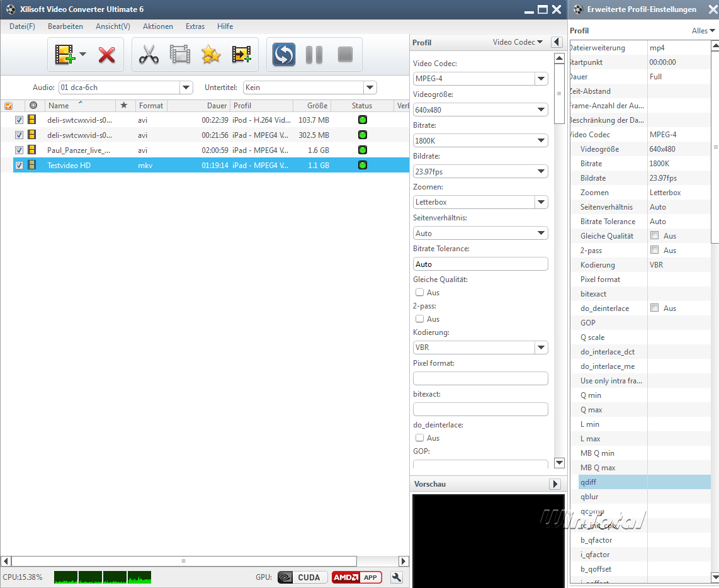Expand the Vorschau panel arrow button

point(555,484)
